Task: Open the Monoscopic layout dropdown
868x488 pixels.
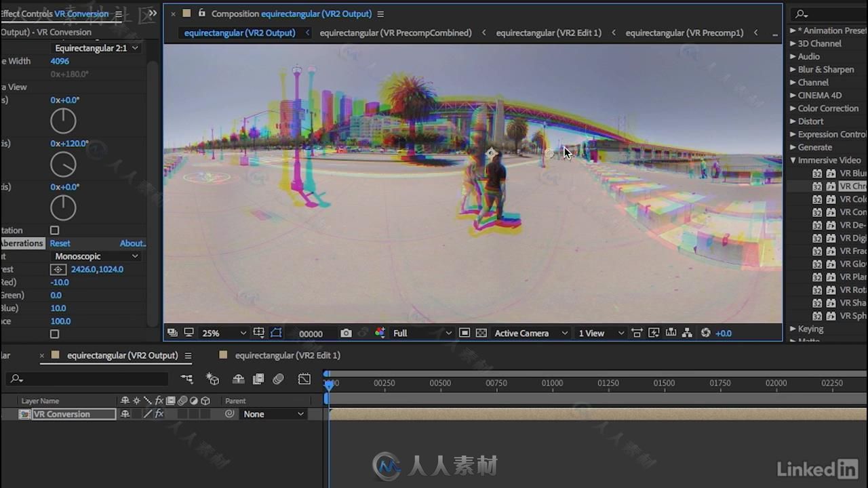Action: click(x=96, y=256)
